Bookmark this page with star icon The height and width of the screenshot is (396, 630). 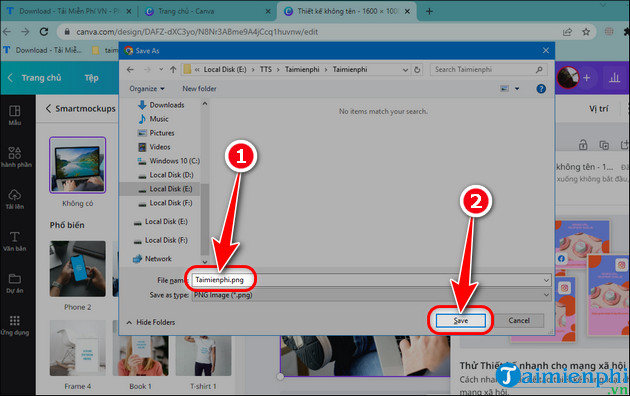(586, 32)
